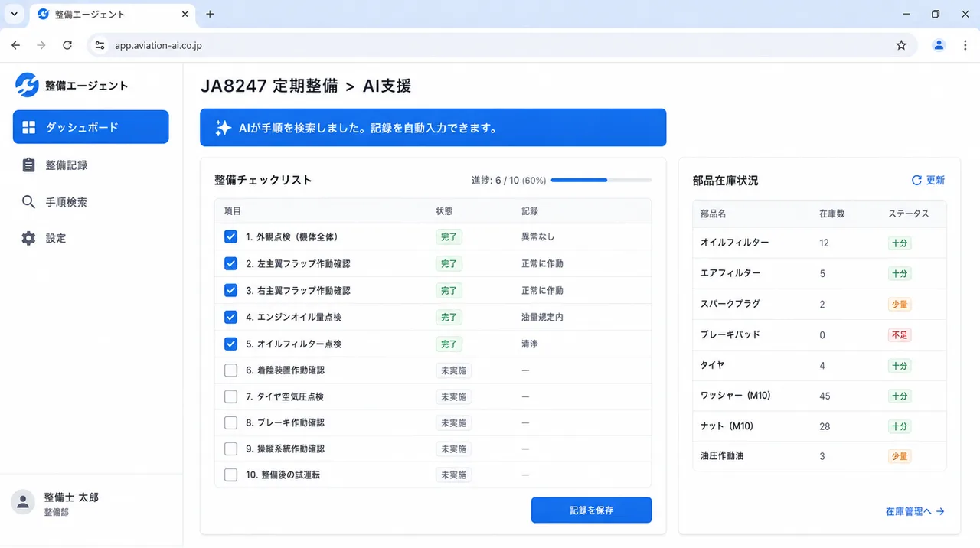Click the gear icon for 設定
The height and width of the screenshot is (548, 980).
(x=29, y=238)
